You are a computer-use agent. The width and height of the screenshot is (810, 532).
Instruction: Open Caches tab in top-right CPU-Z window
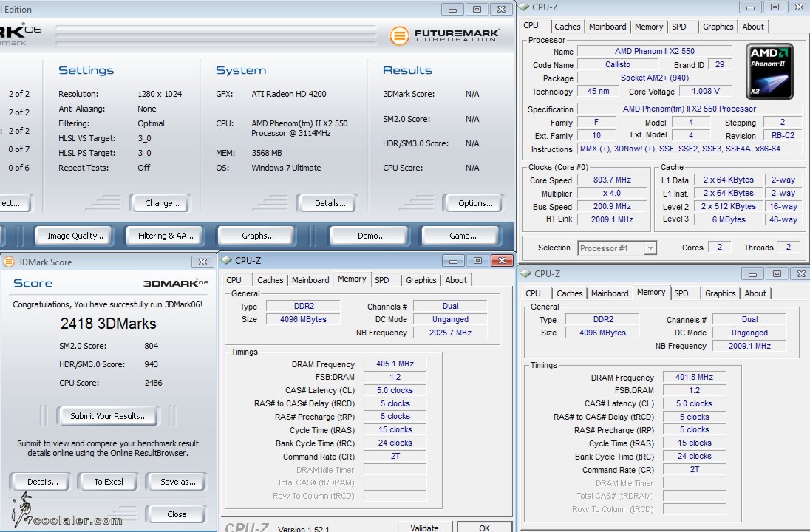tap(567, 27)
